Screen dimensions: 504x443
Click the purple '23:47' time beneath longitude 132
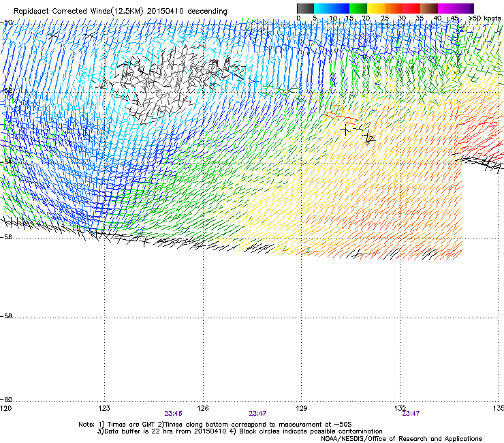tap(411, 414)
